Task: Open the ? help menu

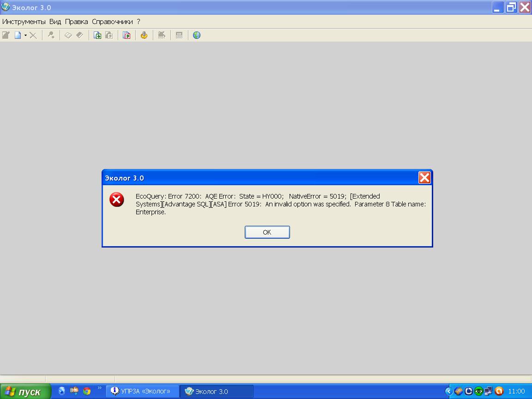Action: 139,22
